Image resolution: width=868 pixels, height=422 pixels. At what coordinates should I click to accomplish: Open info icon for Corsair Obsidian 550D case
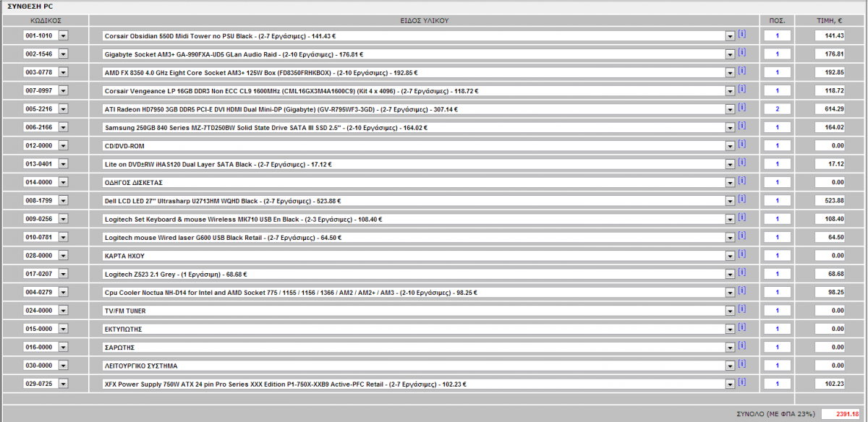742,33
